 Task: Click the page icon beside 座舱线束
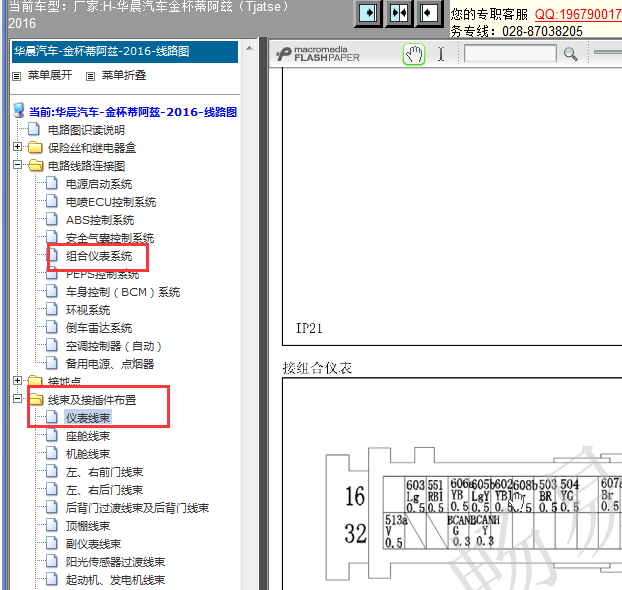(x=52, y=435)
